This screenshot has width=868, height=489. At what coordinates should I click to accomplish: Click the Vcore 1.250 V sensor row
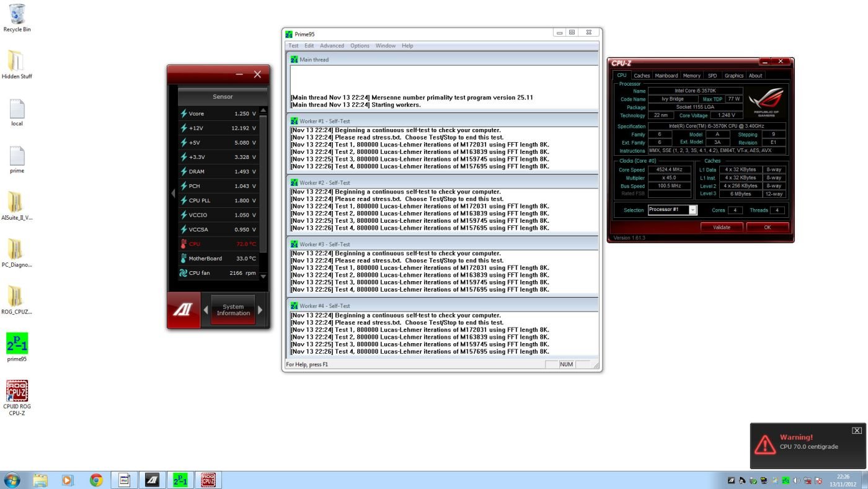218,114
